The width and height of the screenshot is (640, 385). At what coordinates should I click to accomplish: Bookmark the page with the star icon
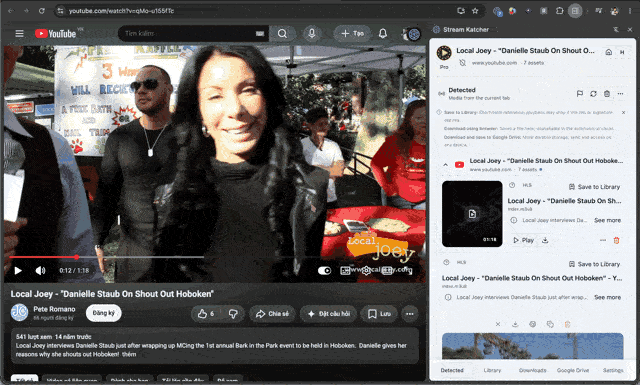coord(475,11)
